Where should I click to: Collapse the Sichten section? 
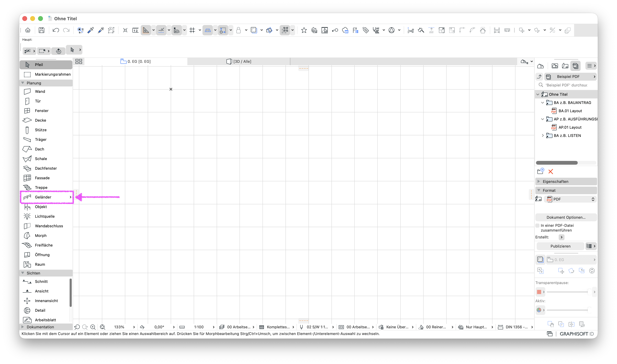(23, 273)
